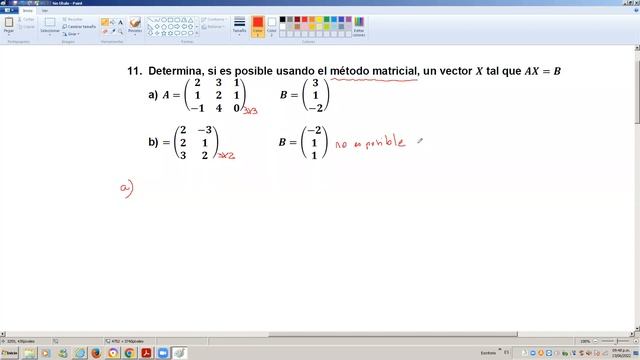
Task: Select the Fill with color bucket tool
Action: [113, 22]
